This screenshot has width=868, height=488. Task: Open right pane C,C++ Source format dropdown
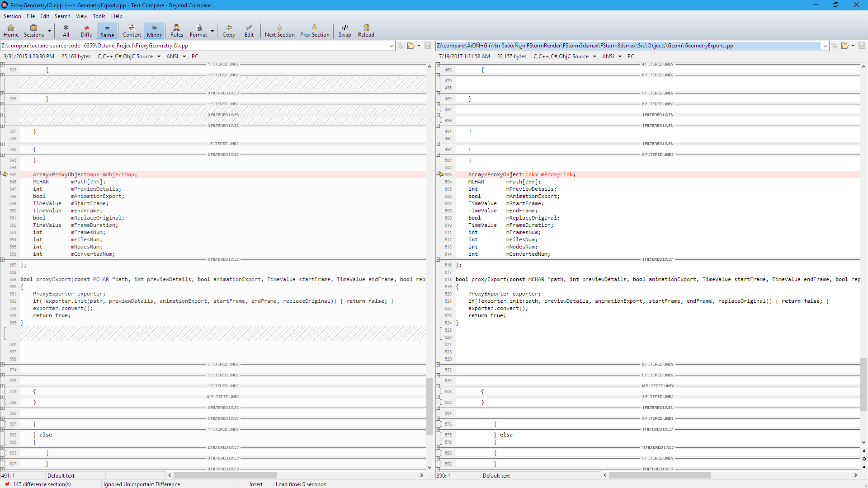[x=594, y=56]
